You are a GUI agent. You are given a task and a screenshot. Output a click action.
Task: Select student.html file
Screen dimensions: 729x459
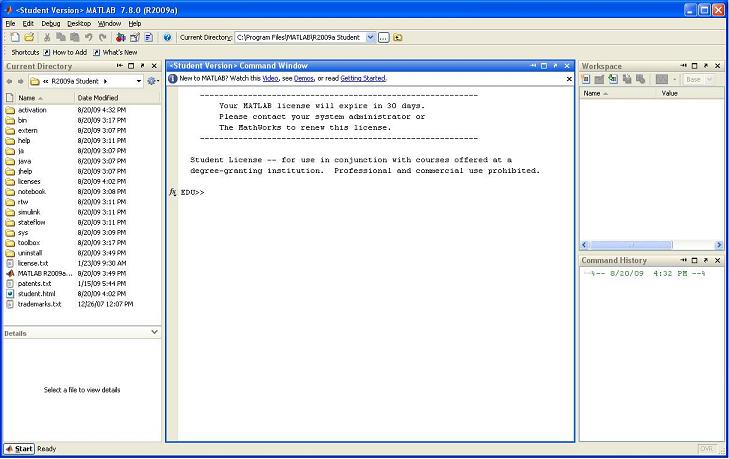[36, 294]
